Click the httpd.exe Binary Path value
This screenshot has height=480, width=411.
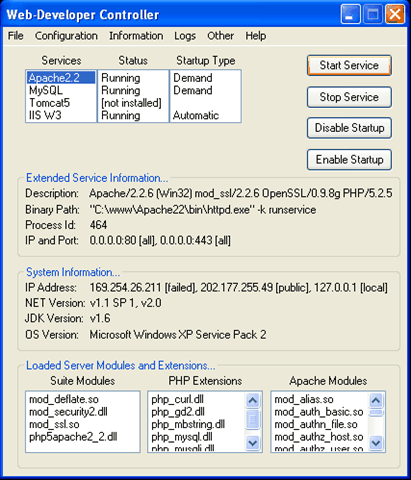click(203, 210)
